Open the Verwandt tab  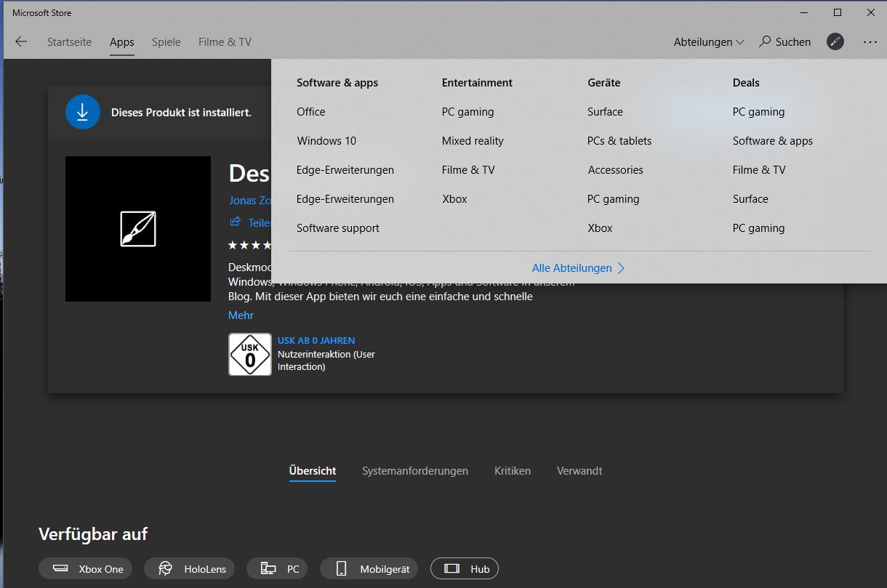579,471
